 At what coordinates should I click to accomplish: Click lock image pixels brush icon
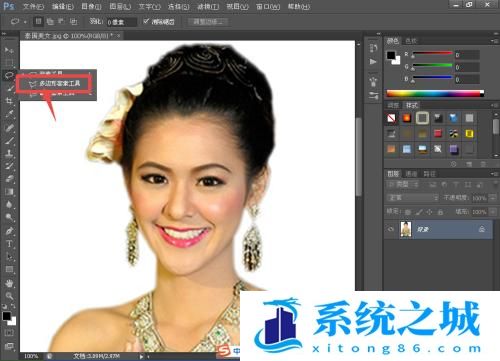coord(419,212)
